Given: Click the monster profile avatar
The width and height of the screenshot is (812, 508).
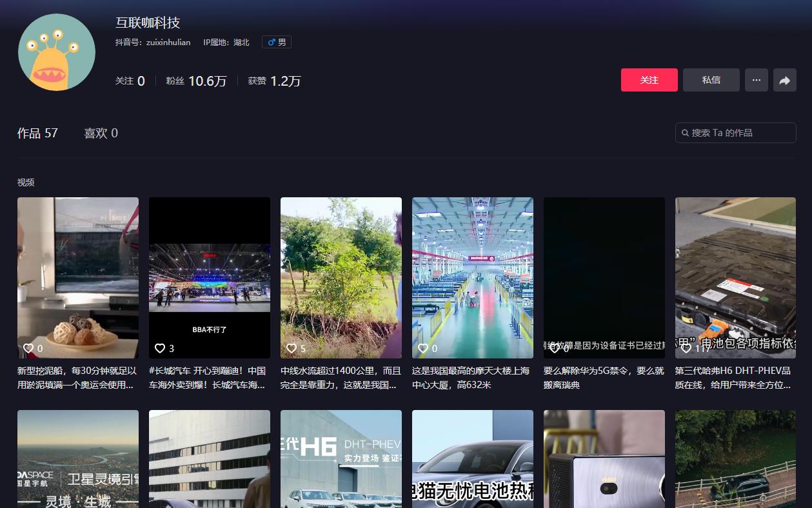Looking at the screenshot, I should pos(57,52).
